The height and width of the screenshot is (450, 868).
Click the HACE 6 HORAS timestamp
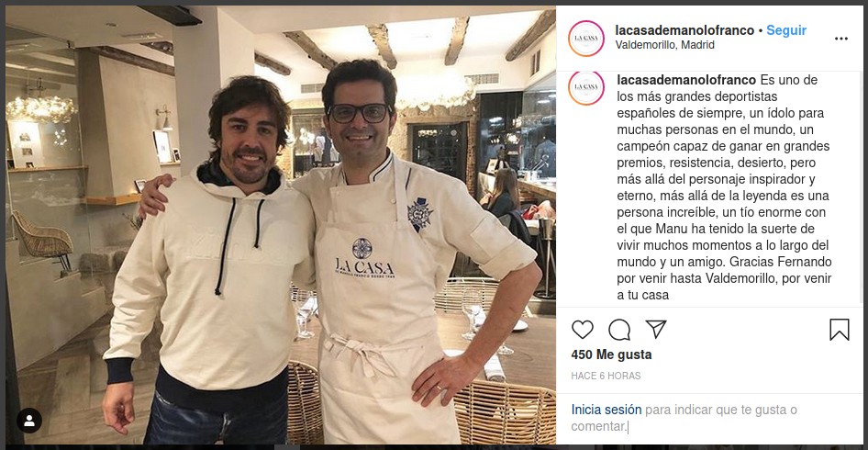click(606, 376)
